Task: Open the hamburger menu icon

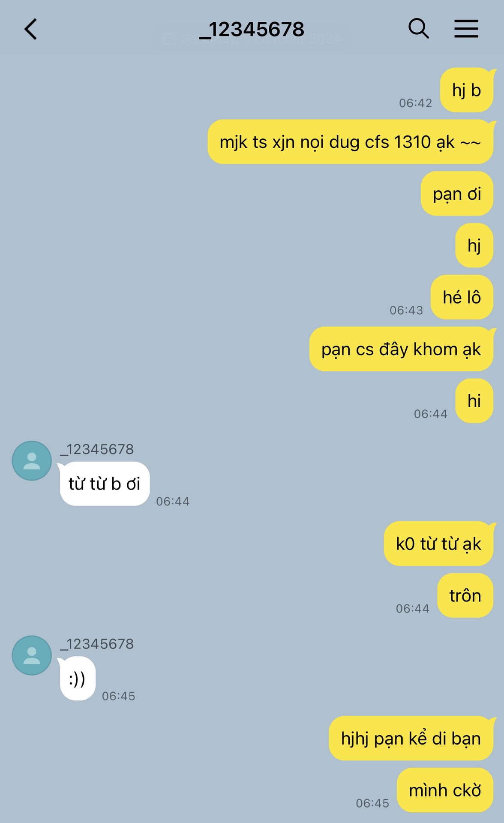Action: (466, 29)
